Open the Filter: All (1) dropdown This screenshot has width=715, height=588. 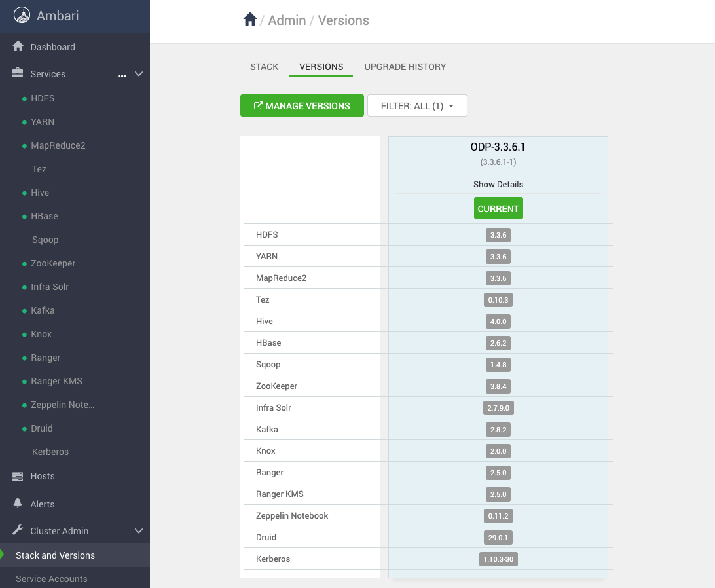[x=417, y=106]
